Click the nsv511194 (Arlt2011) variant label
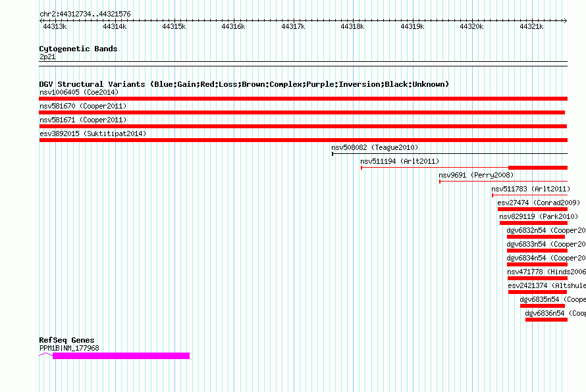Screen dimensions: 586x392 400,161
